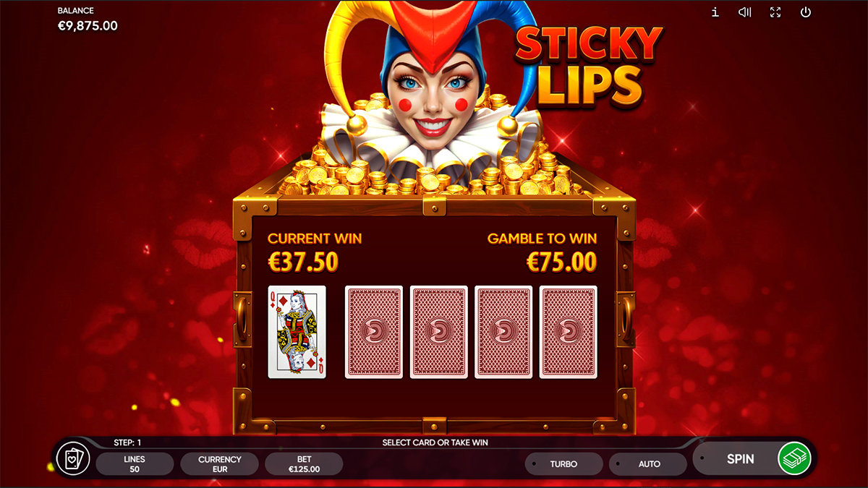Select the second face-down card
Image resolution: width=868 pixels, height=488 pixels.
pos(439,332)
